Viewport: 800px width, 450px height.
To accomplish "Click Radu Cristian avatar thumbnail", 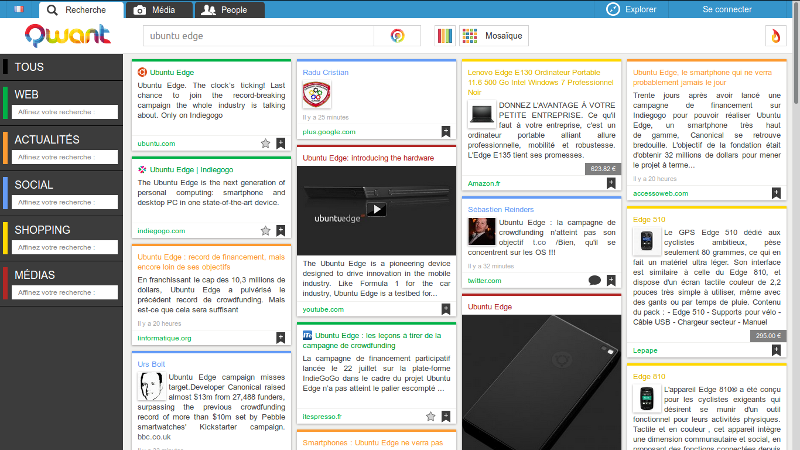I will 316,94.
